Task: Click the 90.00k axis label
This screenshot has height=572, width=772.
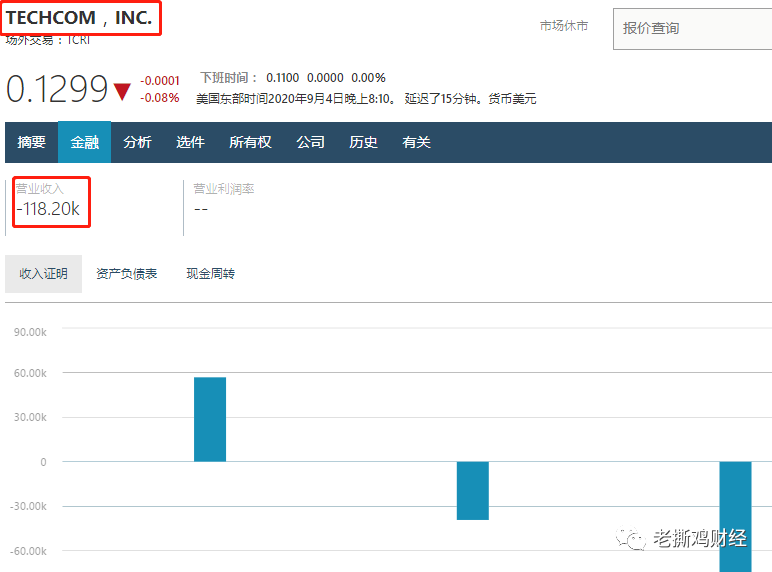Action: (30, 332)
